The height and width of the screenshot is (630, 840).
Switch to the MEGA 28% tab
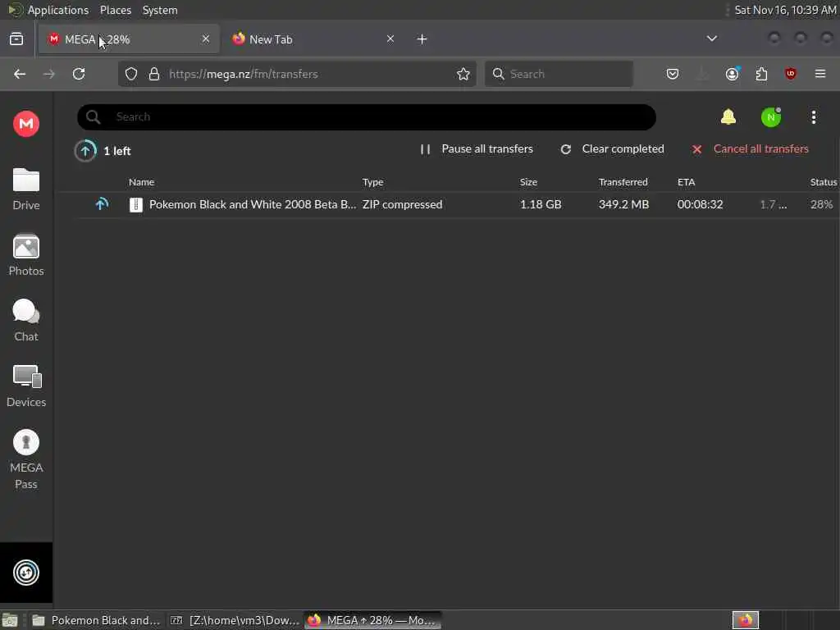click(x=129, y=39)
